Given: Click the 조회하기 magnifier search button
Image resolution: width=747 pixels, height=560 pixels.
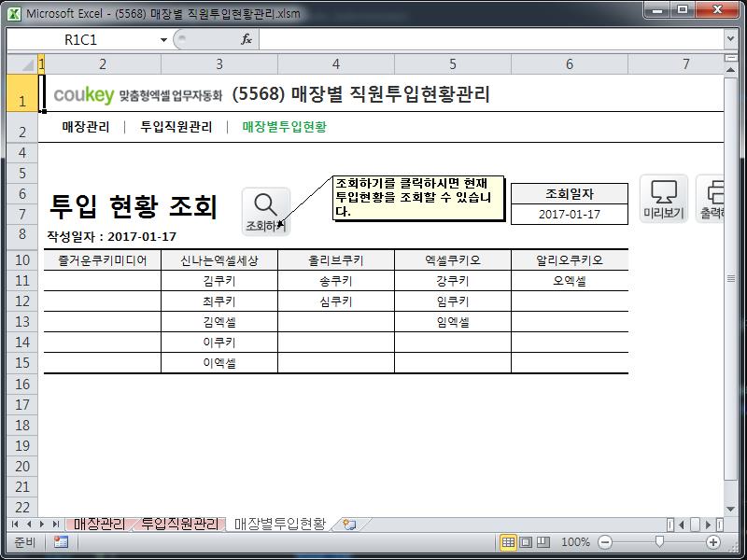Looking at the screenshot, I should [x=266, y=212].
